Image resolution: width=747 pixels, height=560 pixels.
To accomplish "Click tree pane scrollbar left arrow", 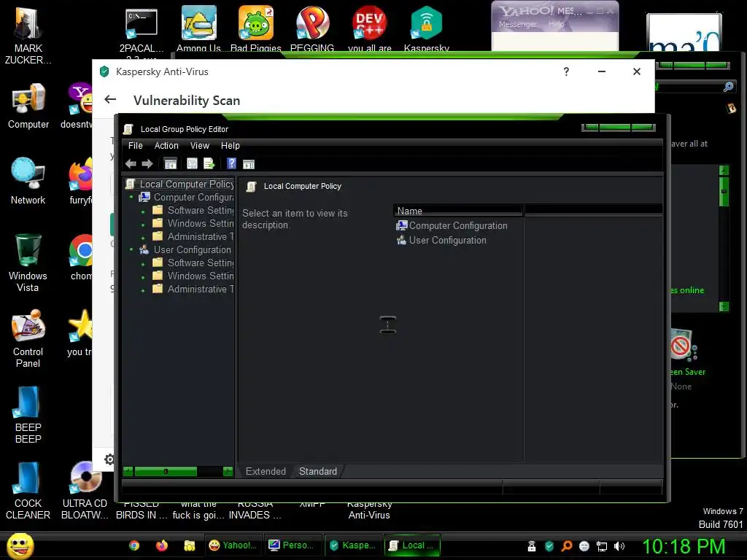I will [x=128, y=472].
